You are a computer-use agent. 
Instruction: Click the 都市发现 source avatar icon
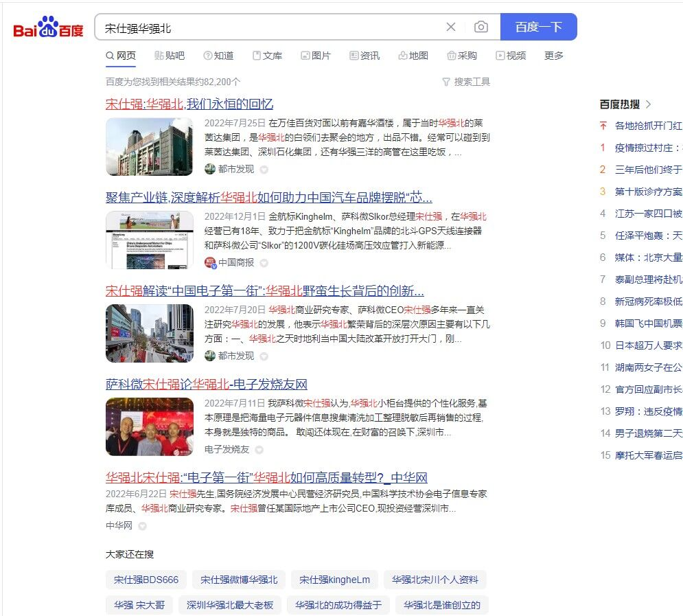pos(209,169)
